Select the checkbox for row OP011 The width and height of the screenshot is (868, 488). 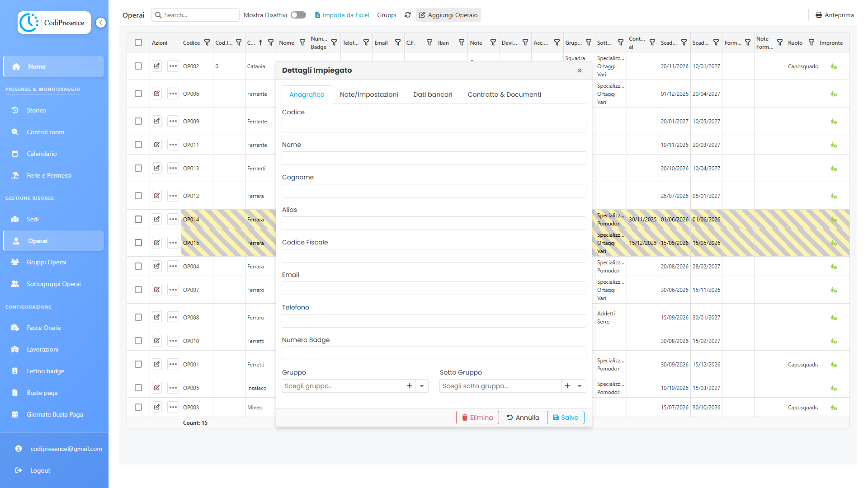pos(138,145)
